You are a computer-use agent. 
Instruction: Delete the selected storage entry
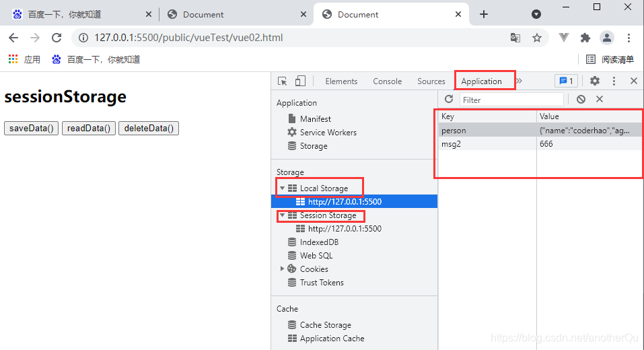point(600,99)
